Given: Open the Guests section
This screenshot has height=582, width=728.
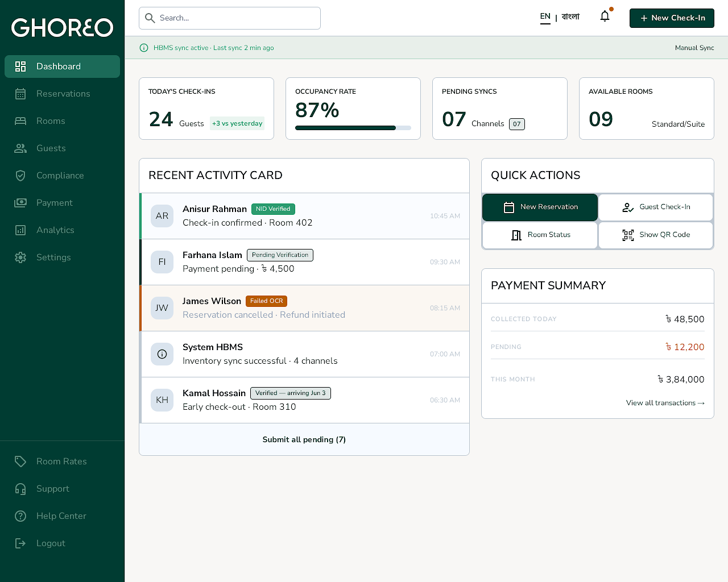Looking at the screenshot, I should point(63,148).
